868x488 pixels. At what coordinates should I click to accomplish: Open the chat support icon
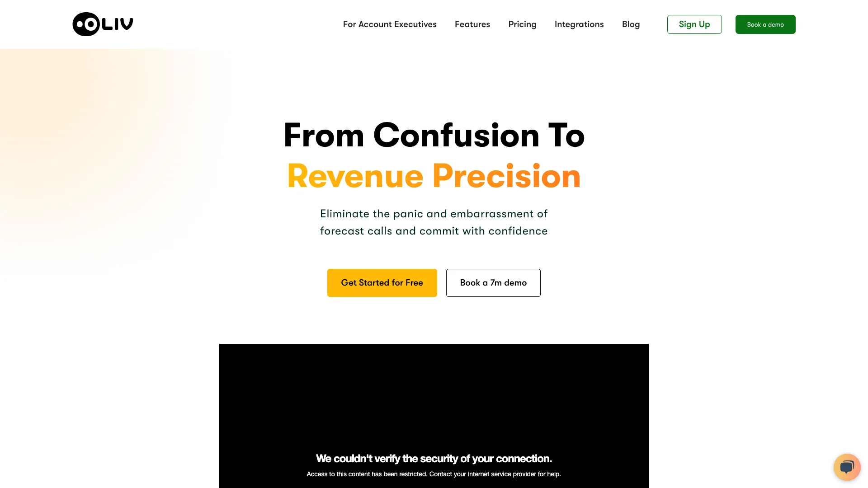[847, 467]
